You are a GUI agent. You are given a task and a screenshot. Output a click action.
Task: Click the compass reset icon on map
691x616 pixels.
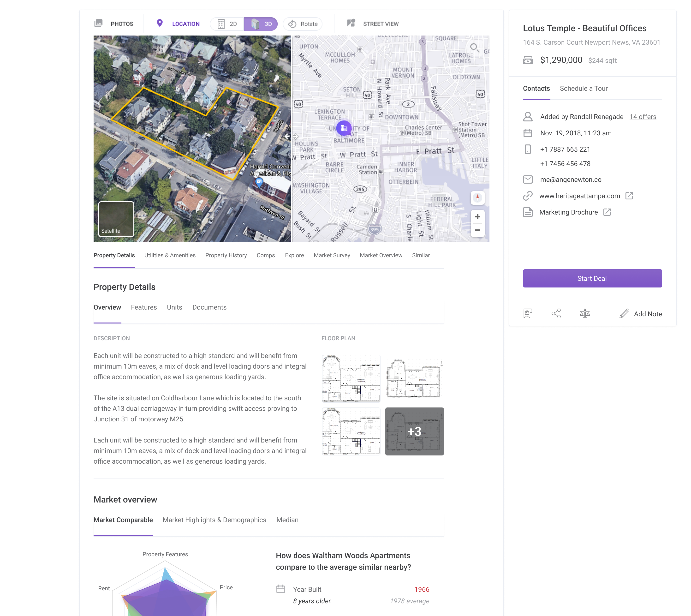point(477,197)
